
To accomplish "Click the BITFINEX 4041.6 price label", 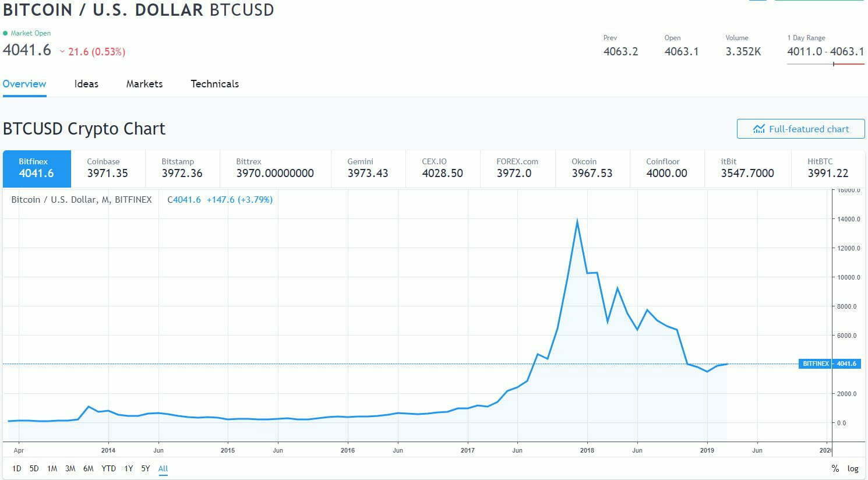I will coord(830,363).
